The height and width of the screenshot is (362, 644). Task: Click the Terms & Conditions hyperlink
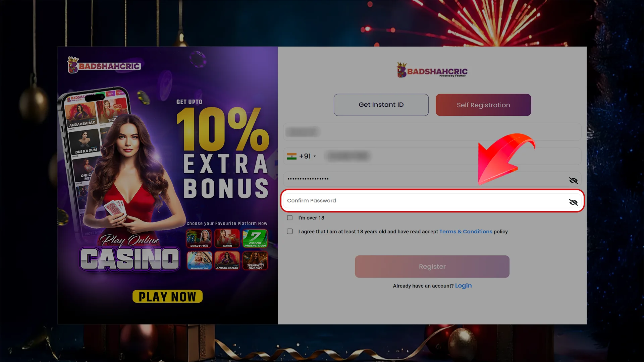(x=466, y=231)
